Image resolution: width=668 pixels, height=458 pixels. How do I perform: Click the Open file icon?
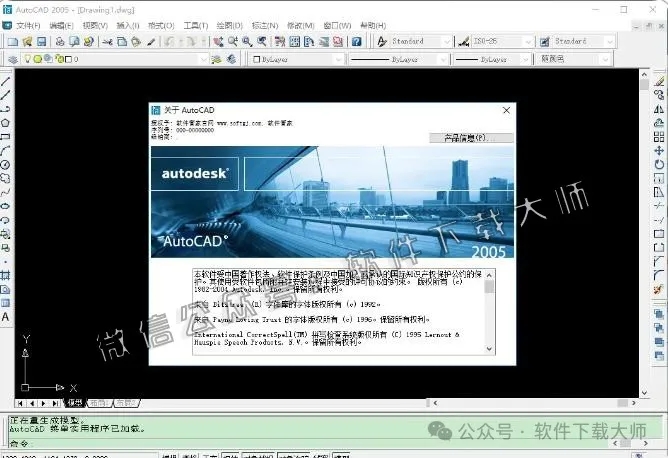coord(27,41)
